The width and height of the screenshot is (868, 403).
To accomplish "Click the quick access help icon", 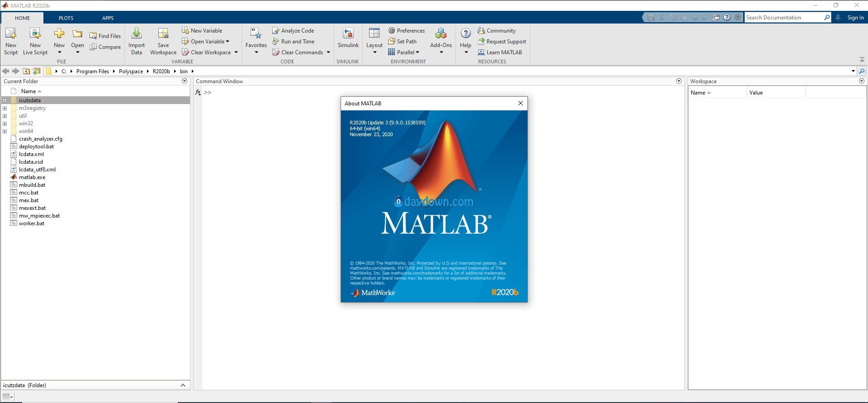I will pyautogui.click(x=727, y=17).
